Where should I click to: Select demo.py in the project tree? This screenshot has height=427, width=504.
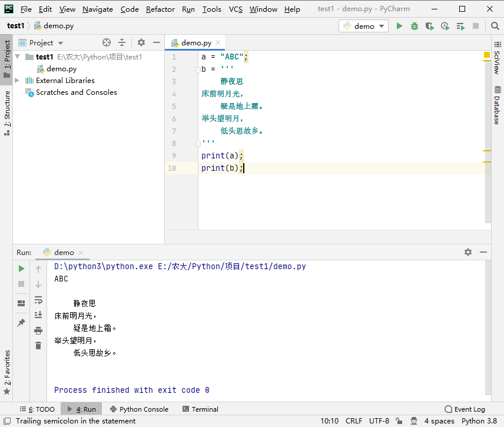(61, 69)
